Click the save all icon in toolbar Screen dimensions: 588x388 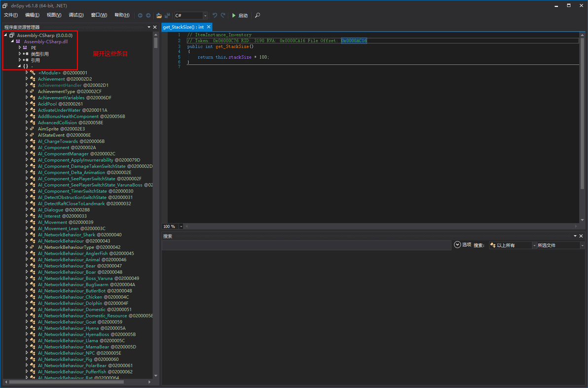[x=168, y=15]
